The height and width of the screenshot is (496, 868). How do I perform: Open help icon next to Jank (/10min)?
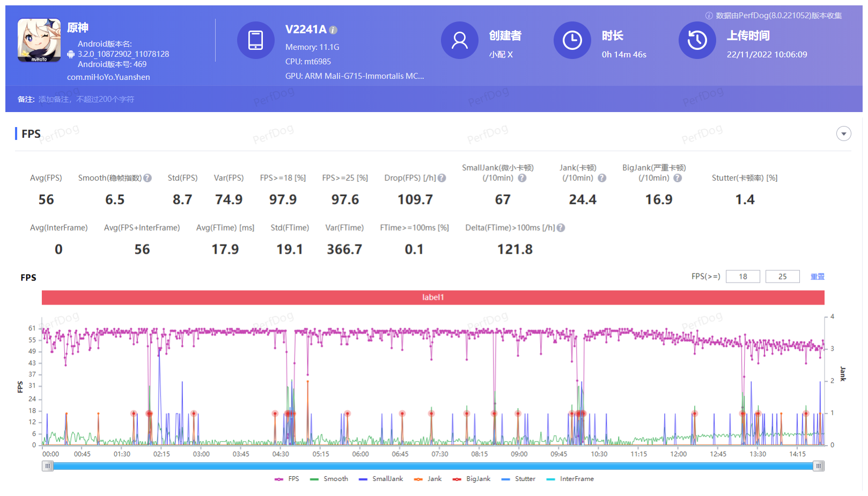(x=602, y=178)
